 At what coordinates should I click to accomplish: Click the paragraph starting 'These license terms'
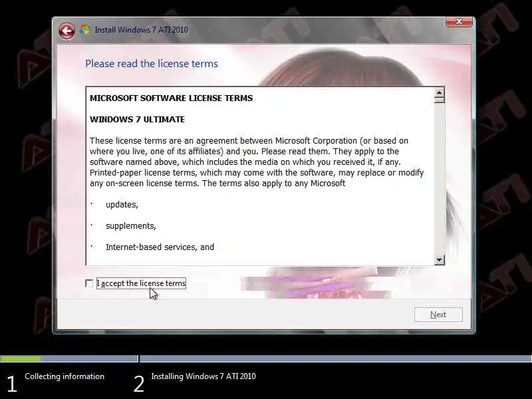257,162
